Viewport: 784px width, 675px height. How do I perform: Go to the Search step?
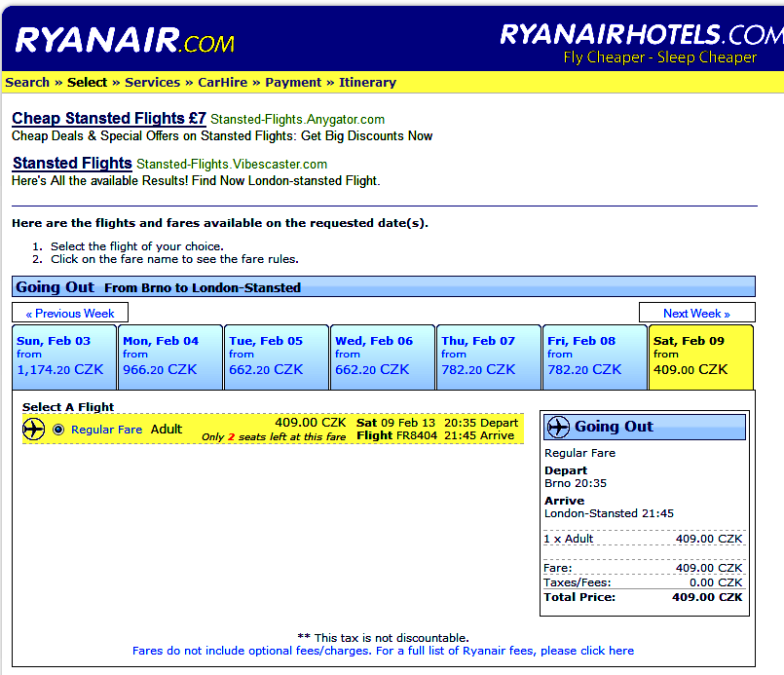[x=27, y=82]
